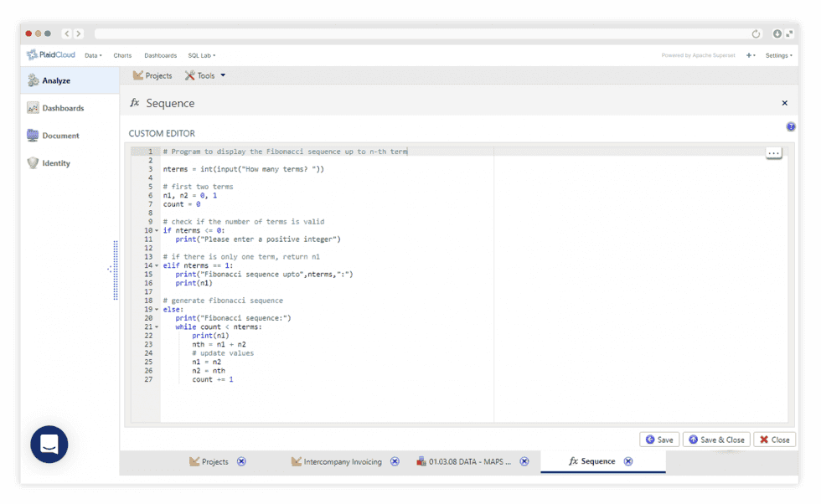The width and height of the screenshot is (821, 504).
Task: Click the Save button
Action: 659,440
